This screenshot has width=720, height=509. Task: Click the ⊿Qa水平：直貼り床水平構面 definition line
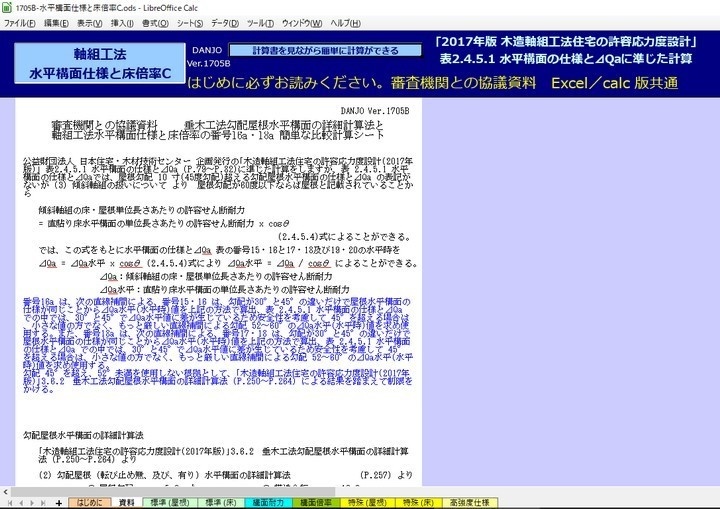tap(225, 289)
